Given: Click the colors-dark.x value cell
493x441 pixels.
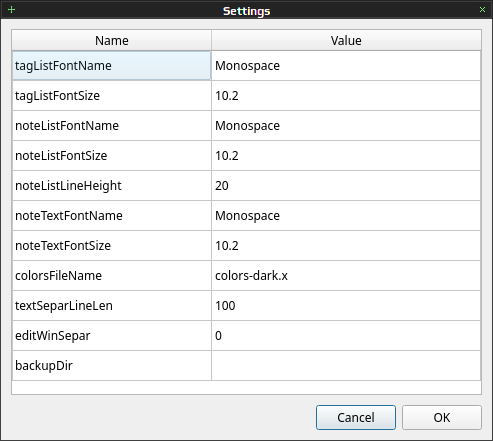Looking at the screenshot, I should (x=346, y=276).
